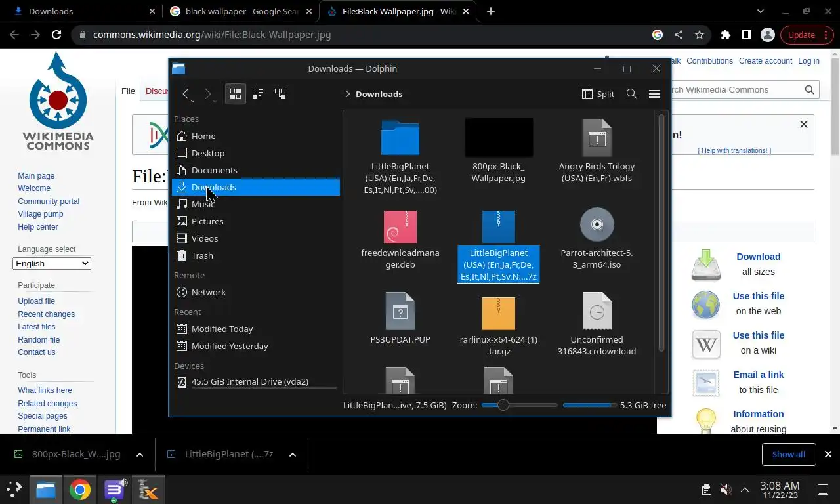
Task: Click Create account link
Action: tap(765, 61)
